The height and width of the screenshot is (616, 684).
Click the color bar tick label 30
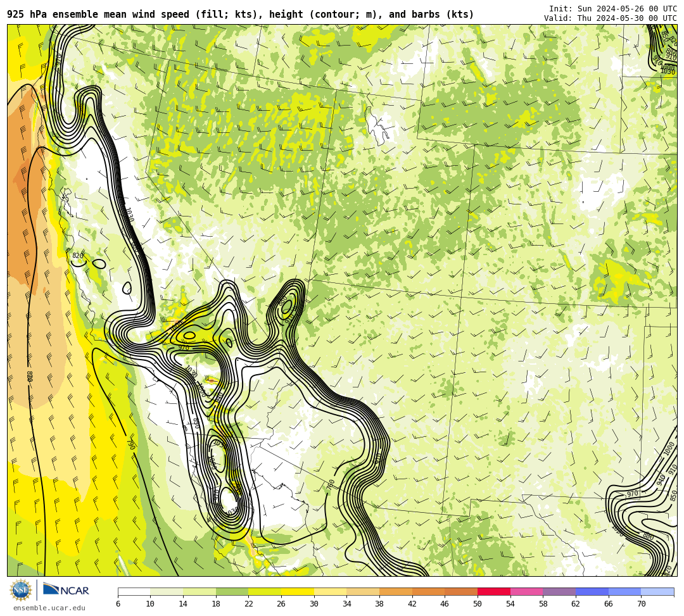point(314,604)
